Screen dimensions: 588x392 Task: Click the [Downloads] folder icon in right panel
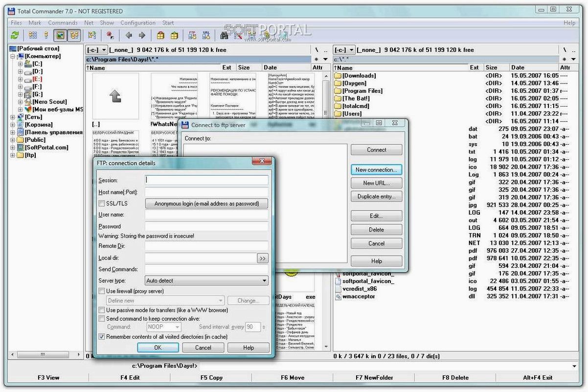(338, 76)
